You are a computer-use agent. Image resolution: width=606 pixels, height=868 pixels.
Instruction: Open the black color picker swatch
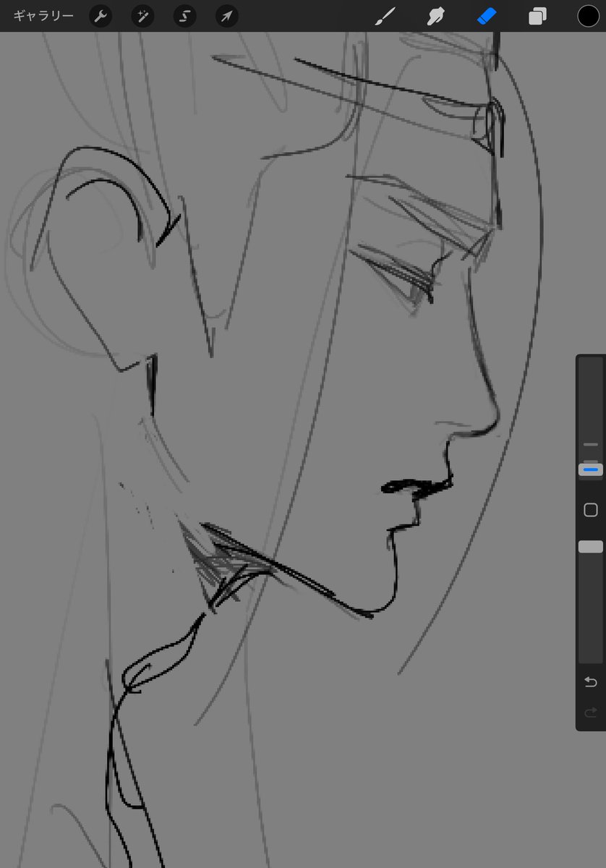click(x=588, y=16)
